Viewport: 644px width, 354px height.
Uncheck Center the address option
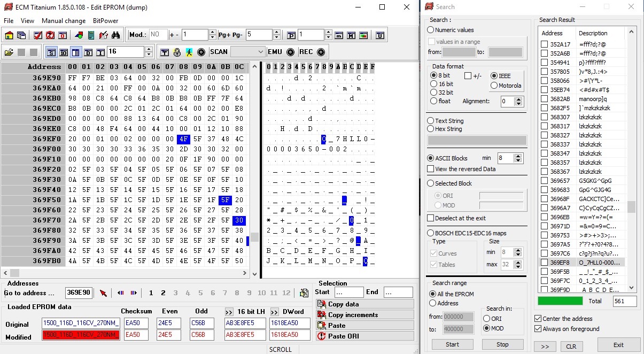(563, 319)
